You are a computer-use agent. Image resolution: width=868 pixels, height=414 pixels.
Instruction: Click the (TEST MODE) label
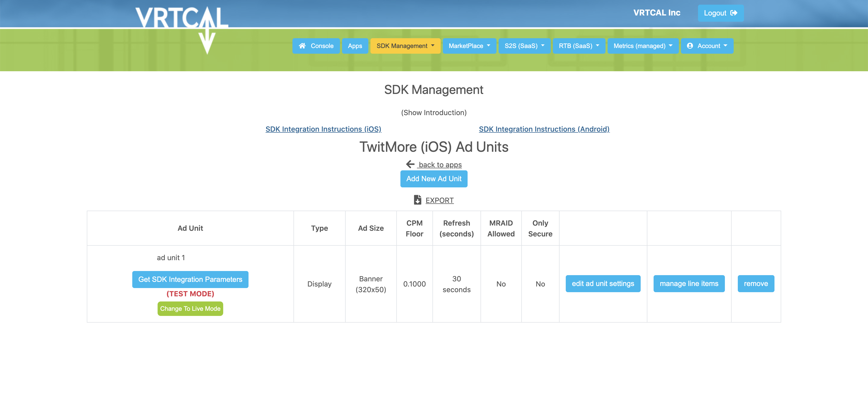190,294
